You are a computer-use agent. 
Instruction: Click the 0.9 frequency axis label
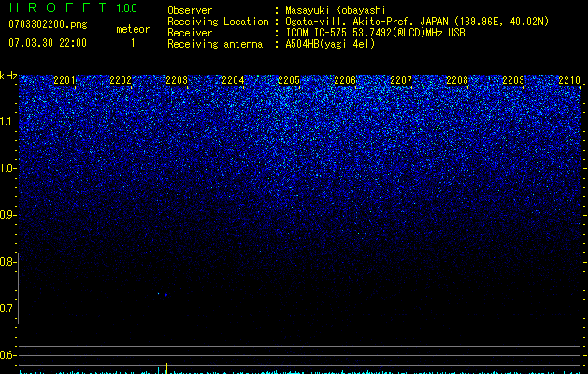[7, 215]
